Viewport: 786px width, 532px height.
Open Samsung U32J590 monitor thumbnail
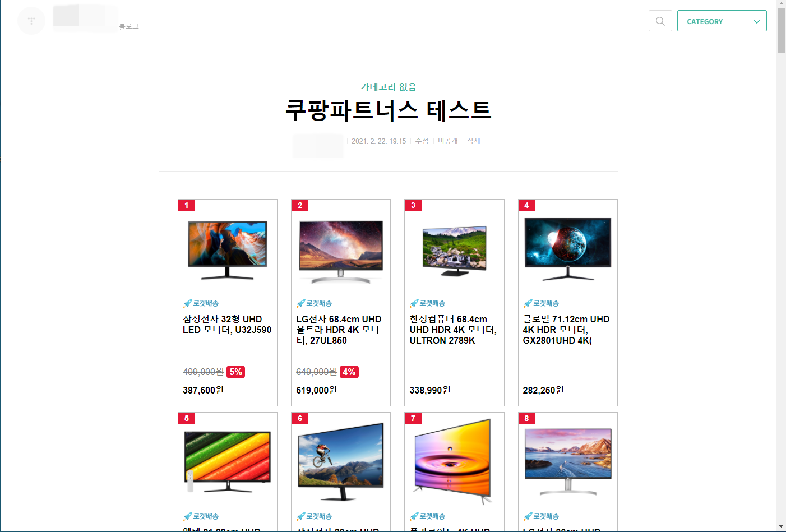[228, 249]
